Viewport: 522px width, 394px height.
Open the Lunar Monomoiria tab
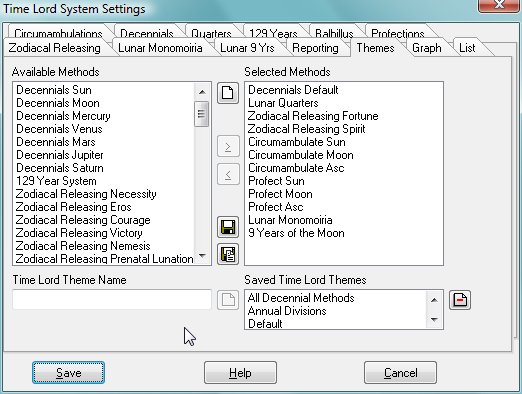(160, 48)
